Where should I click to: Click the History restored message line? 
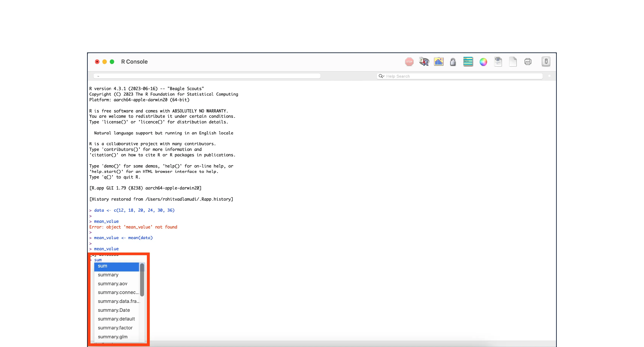tap(161, 199)
